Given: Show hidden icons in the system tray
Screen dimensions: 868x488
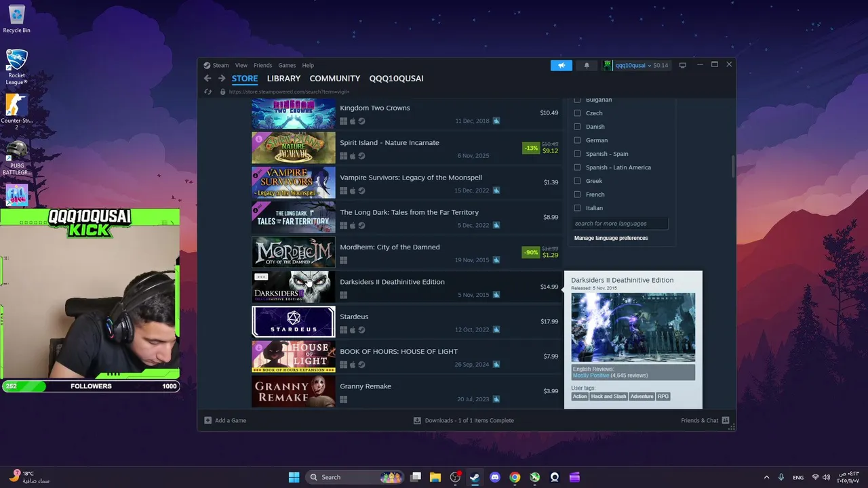Looking at the screenshot, I should pos(766,477).
